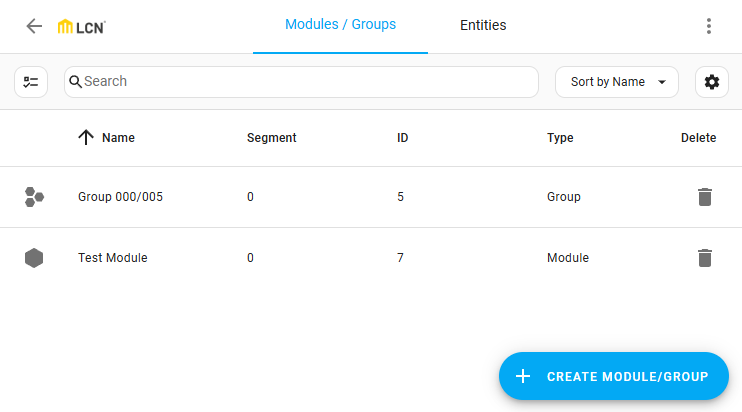Viewport: 742px width, 412px height.
Task: Open the Sort by Name dropdown
Action: pyautogui.click(x=617, y=82)
